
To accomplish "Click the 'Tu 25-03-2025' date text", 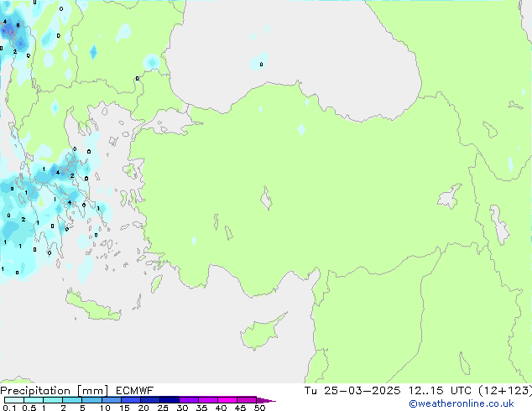I will click(352, 391).
